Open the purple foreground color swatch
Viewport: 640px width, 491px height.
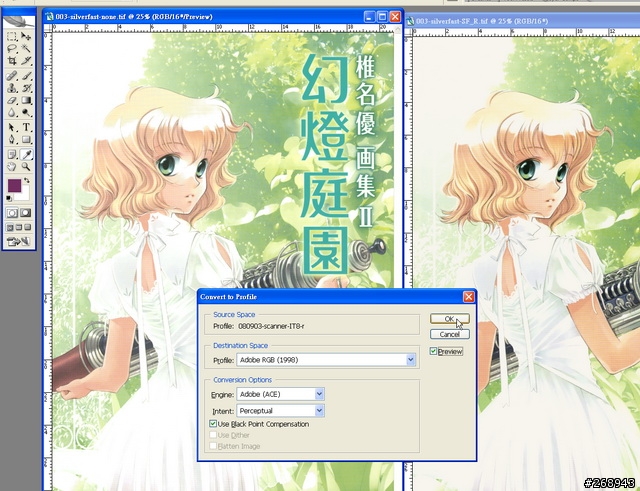[x=14, y=185]
